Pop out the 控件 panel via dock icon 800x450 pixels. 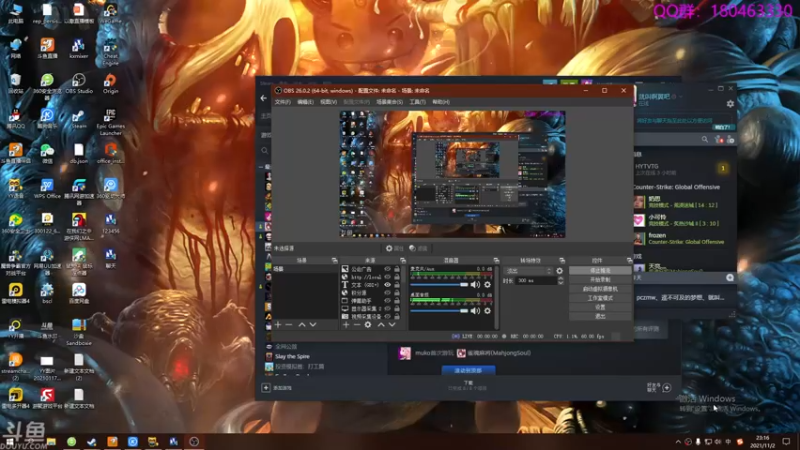pyautogui.click(x=629, y=261)
